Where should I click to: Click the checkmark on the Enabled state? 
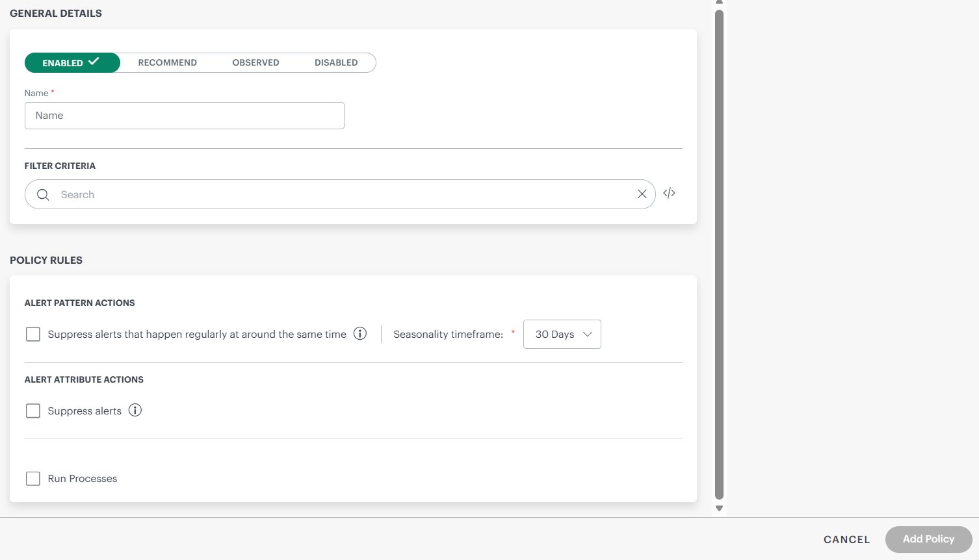point(94,62)
